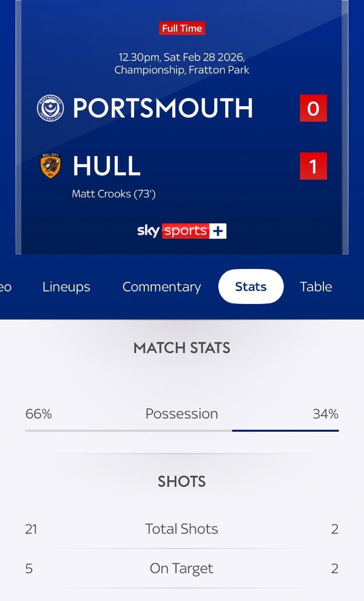This screenshot has width=364, height=601.
Task: Tap Hull's red score box showing 1
Action: click(313, 166)
